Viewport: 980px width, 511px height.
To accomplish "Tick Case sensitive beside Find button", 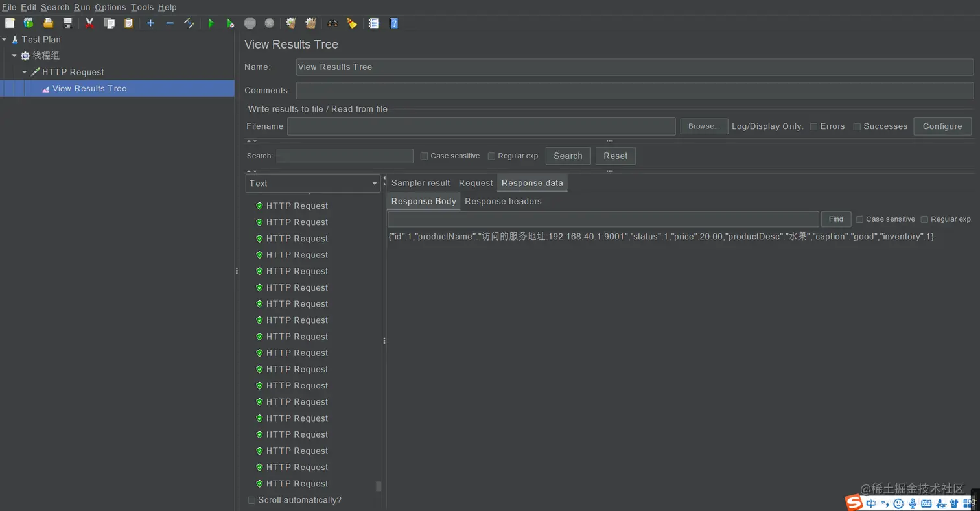I will (859, 219).
